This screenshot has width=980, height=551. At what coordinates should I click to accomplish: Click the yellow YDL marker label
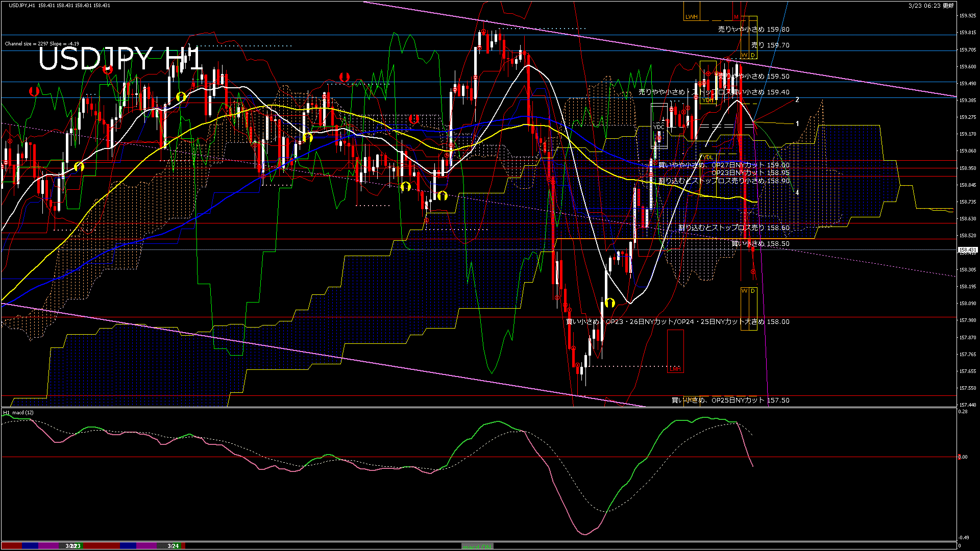[x=707, y=157]
